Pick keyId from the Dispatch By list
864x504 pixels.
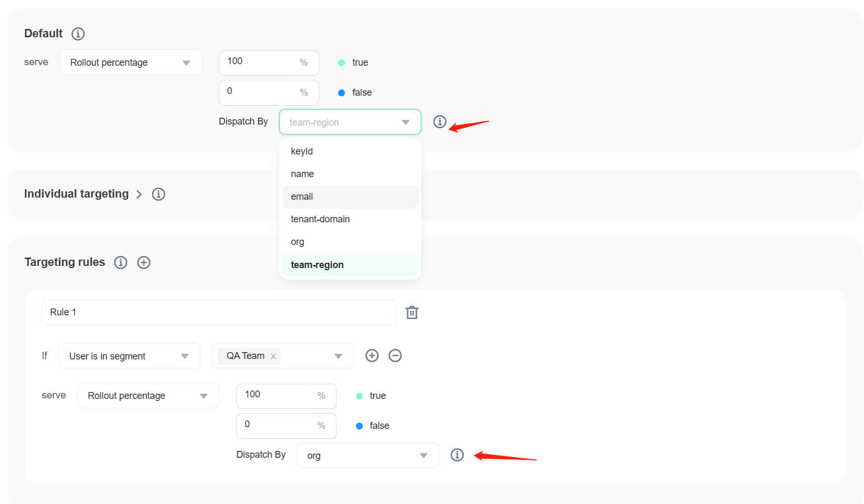tap(302, 151)
